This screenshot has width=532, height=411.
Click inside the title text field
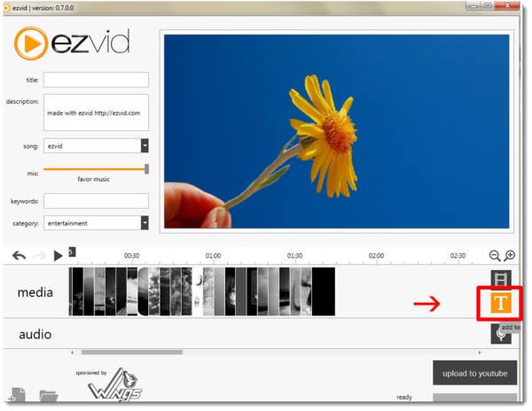tap(96, 80)
